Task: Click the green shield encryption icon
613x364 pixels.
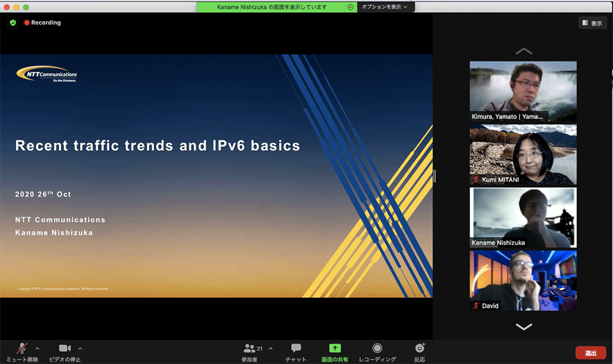Action: pos(13,23)
